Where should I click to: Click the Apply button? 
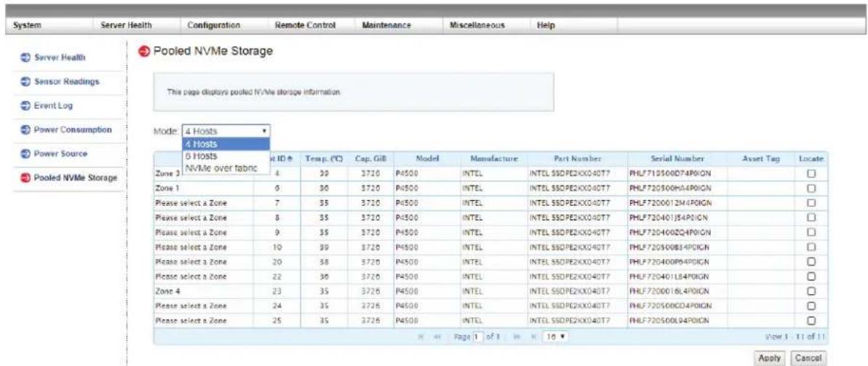[770, 357]
